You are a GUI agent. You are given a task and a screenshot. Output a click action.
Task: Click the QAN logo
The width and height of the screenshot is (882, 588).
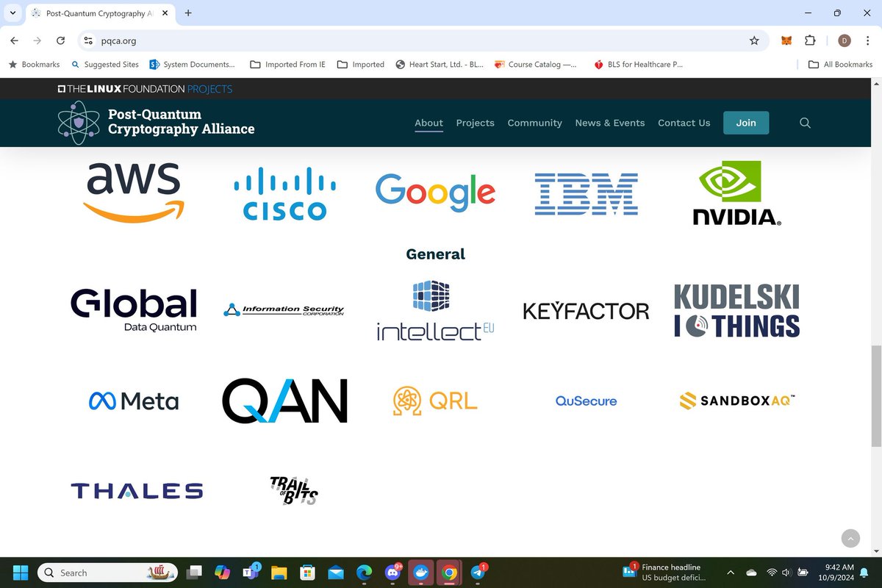(284, 401)
